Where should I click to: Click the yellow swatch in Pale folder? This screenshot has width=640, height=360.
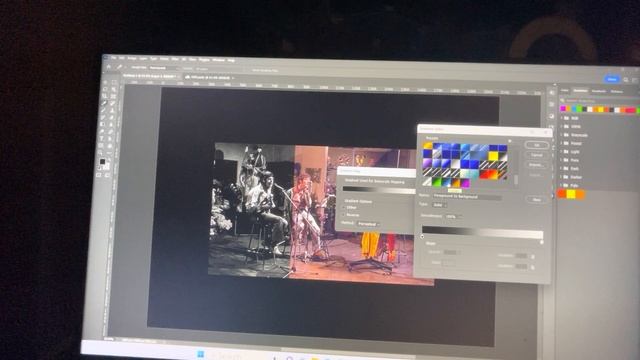[x=571, y=194]
